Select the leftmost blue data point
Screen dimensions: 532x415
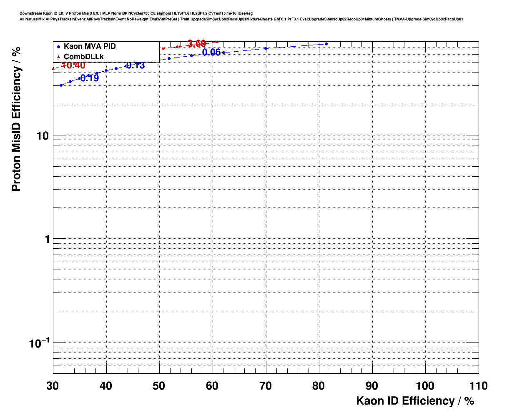tap(61, 85)
